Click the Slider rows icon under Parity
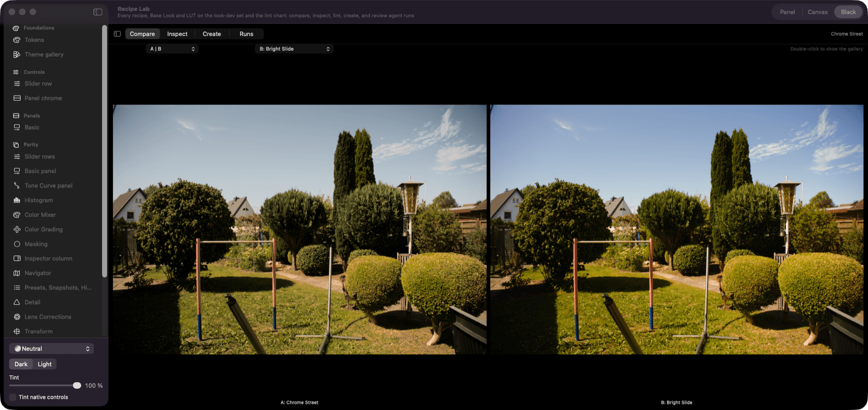This screenshot has width=868, height=410. (x=17, y=156)
